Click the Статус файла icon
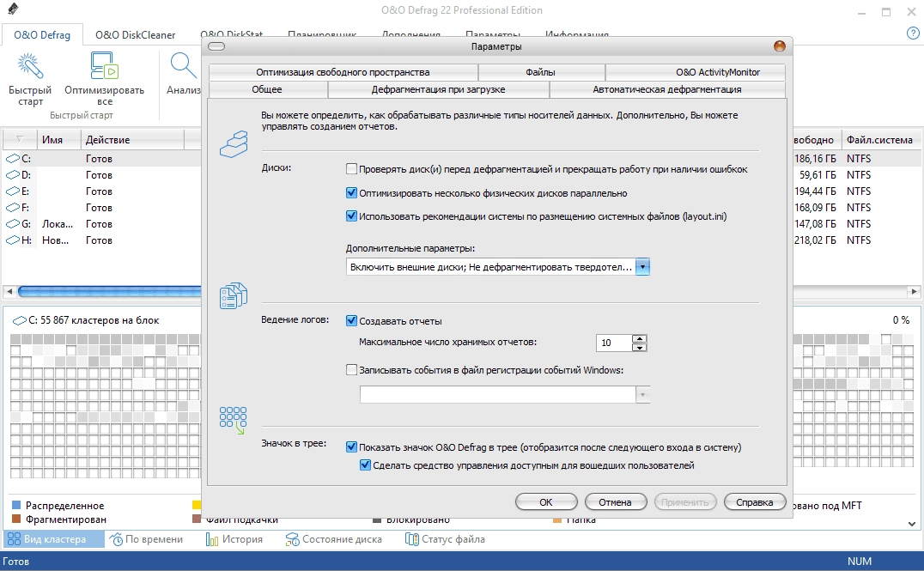The image size is (924, 571). [412, 539]
